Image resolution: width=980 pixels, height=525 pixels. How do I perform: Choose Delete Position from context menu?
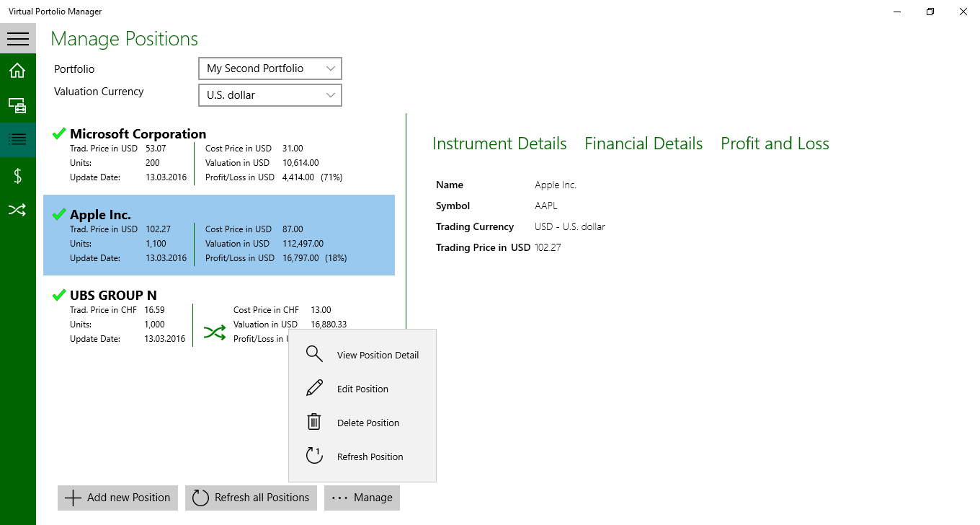click(362, 423)
